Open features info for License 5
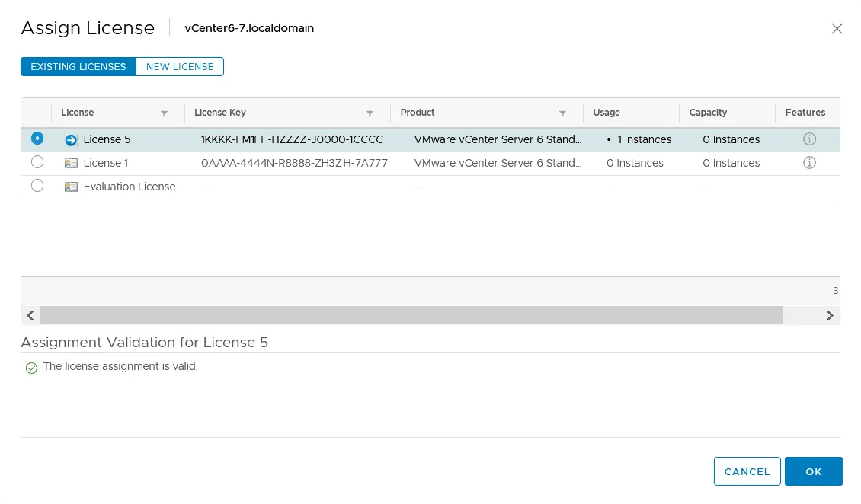Screen dimensions: 861x504 810,139
